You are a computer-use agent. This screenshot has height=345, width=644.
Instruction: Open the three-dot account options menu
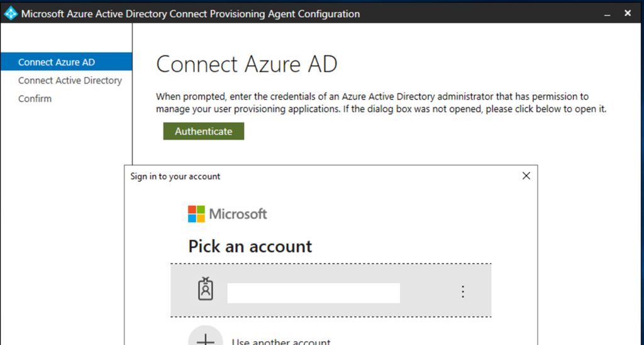coord(463,291)
